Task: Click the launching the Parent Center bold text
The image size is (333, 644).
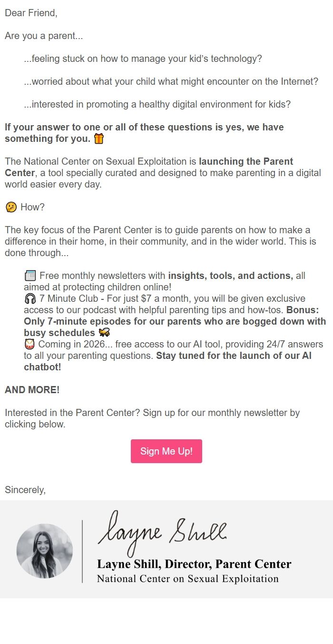Action: [252, 161]
